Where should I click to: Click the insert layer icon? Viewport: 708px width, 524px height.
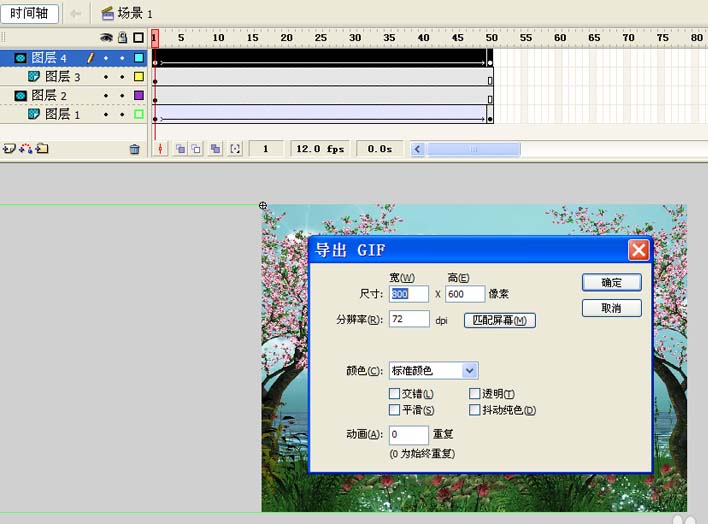pyautogui.click(x=9, y=149)
